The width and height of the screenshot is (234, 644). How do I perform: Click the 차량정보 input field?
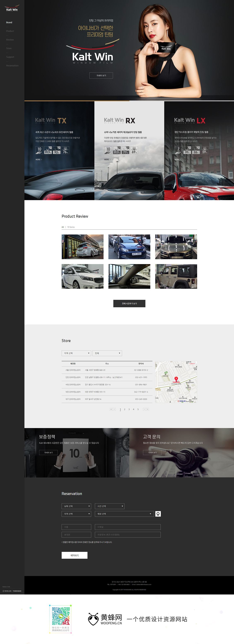[x=128, y=535]
